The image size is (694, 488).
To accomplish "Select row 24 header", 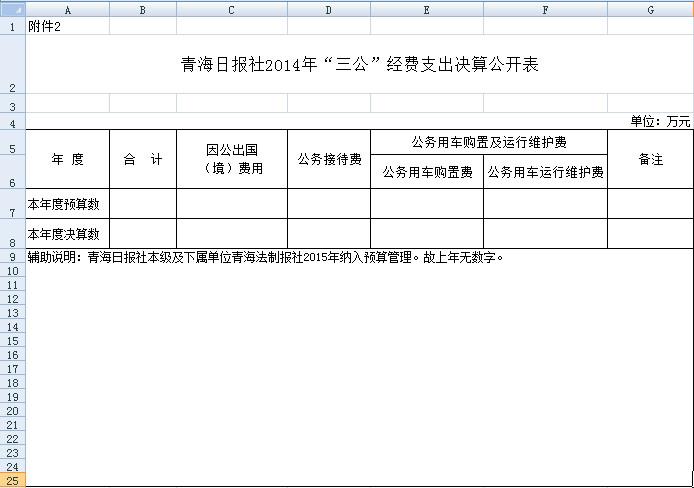I will [13, 467].
